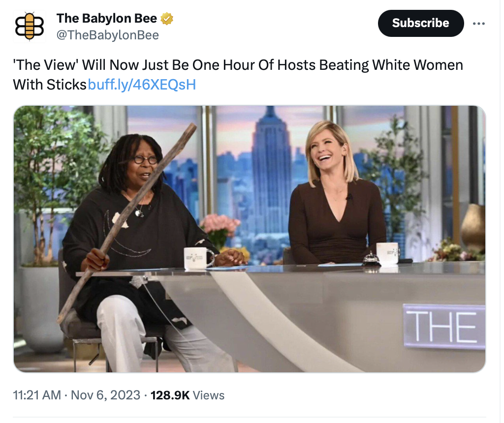504x423 pixels.
Task: Click the Nov 6, 2023 date
Action: (x=105, y=395)
